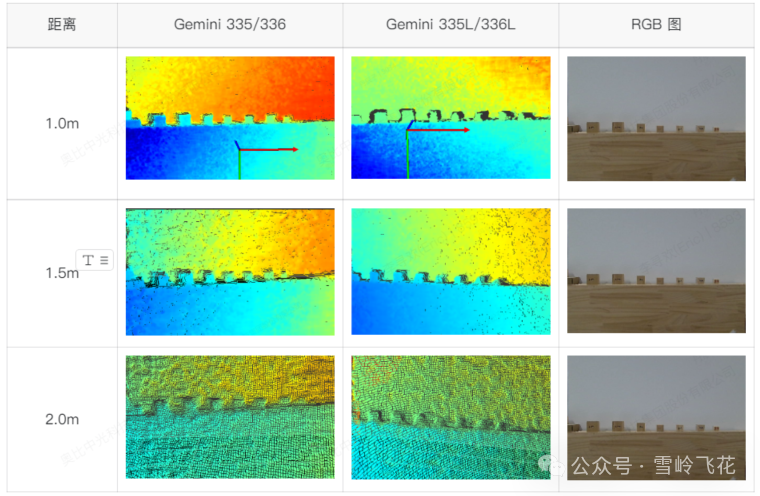Click the WeChat logo in the watermark
The image size is (760, 496).
tap(552, 465)
